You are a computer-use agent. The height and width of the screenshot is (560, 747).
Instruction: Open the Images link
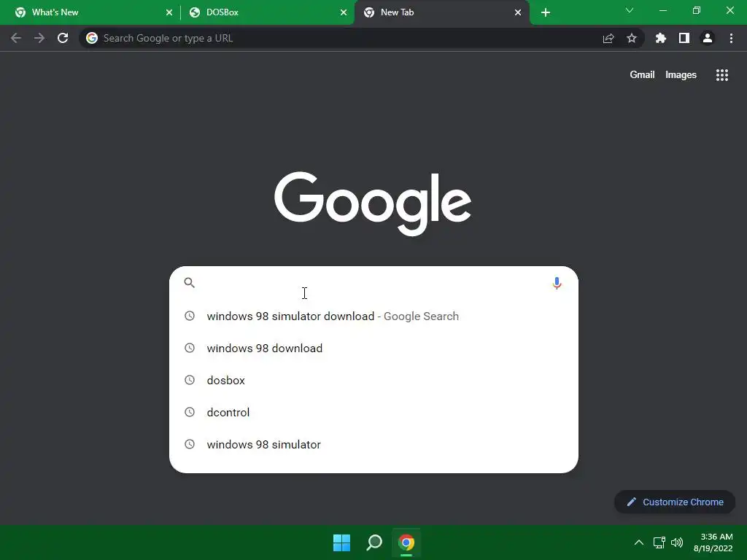681,75
